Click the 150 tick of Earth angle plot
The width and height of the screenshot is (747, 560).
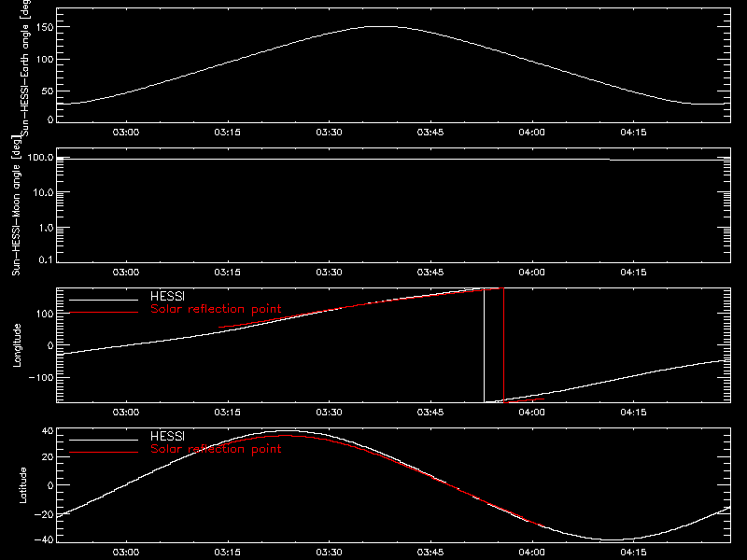coord(46,27)
